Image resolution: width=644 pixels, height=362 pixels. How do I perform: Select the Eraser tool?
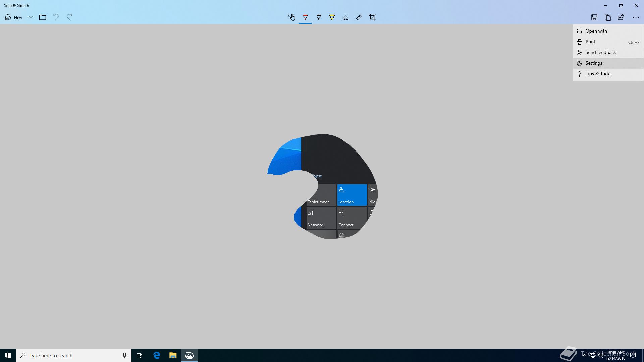point(345,17)
